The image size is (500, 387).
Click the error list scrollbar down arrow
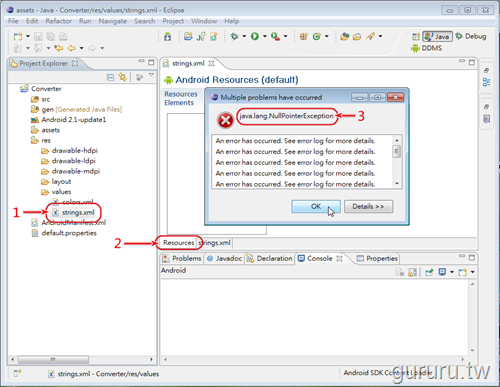coord(397,184)
